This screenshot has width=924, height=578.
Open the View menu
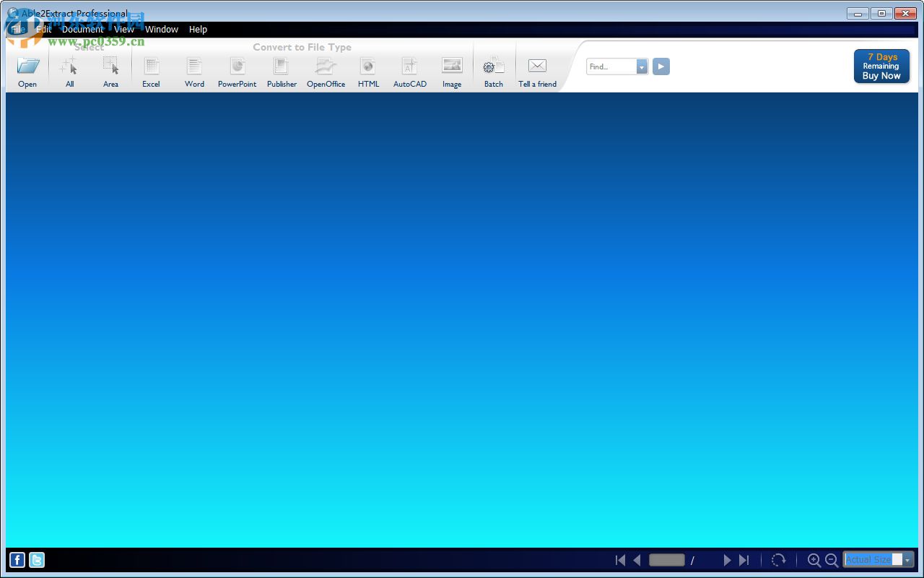click(124, 30)
